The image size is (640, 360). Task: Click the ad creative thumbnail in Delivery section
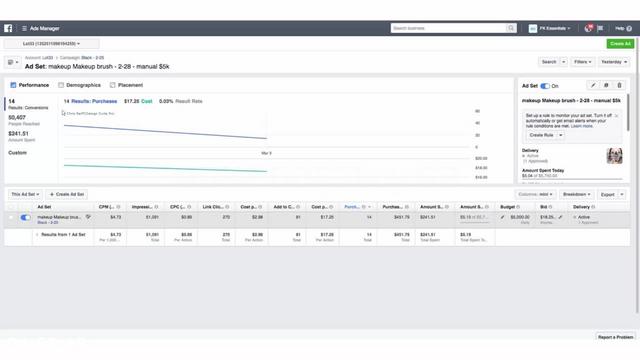(614, 156)
